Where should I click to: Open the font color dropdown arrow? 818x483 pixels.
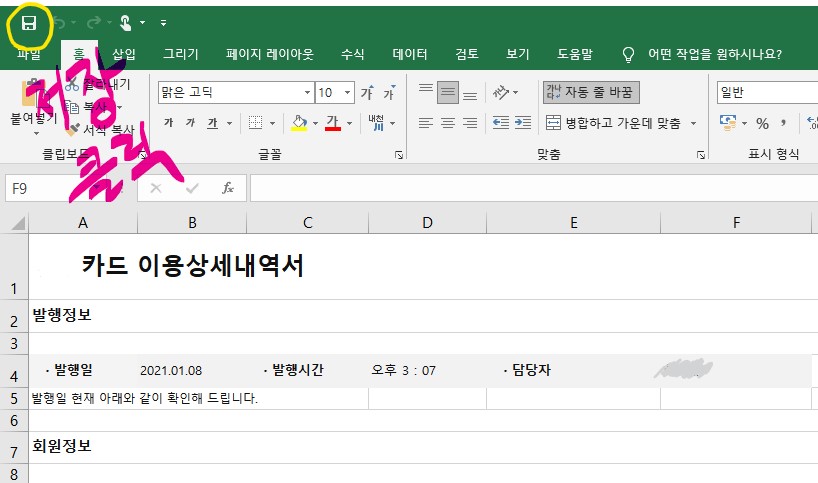point(350,123)
